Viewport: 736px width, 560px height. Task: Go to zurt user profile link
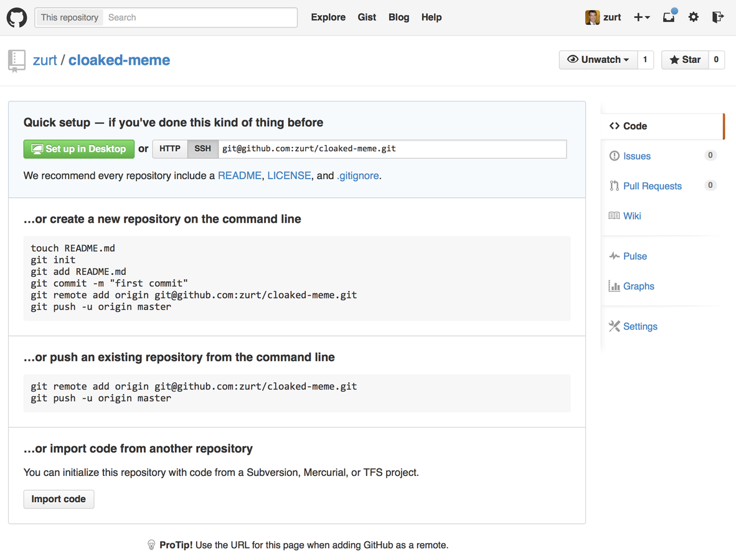(x=45, y=60)
